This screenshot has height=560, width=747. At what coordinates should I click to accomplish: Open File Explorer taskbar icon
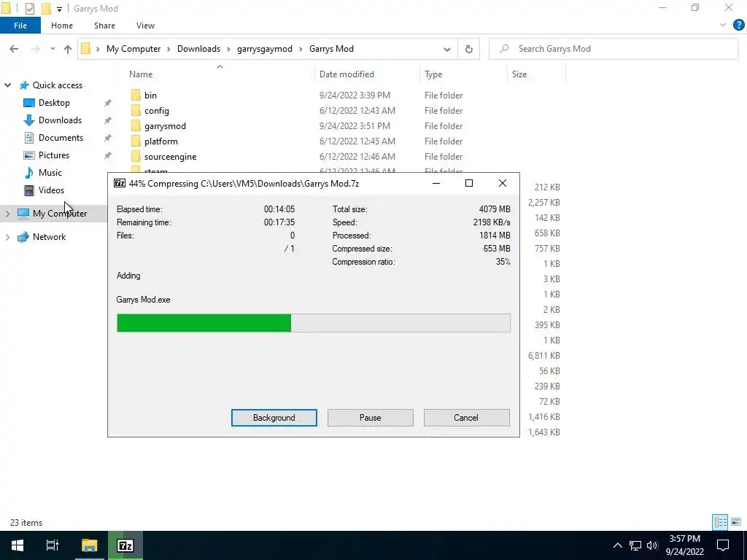(x=89, y=545)
